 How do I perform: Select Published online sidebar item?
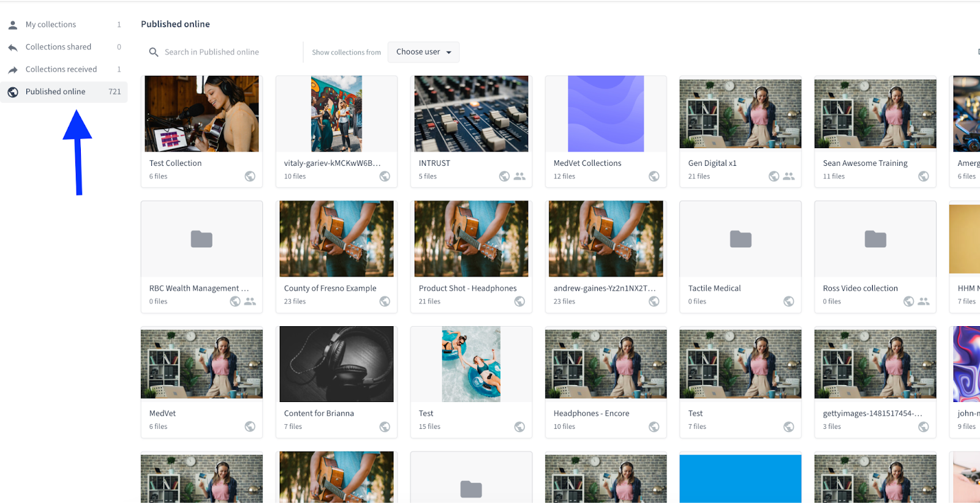click(x=64, y=92)
